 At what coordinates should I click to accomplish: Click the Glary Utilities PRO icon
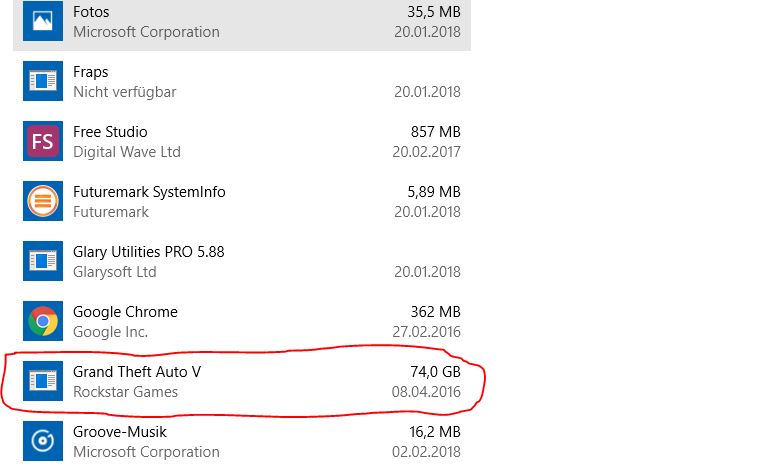pos(43,261)
